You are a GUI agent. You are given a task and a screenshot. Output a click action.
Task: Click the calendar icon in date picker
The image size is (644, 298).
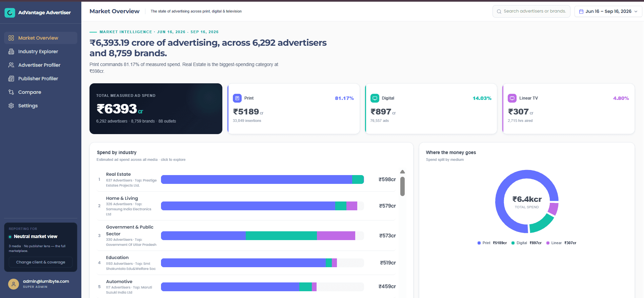[581, 12]
